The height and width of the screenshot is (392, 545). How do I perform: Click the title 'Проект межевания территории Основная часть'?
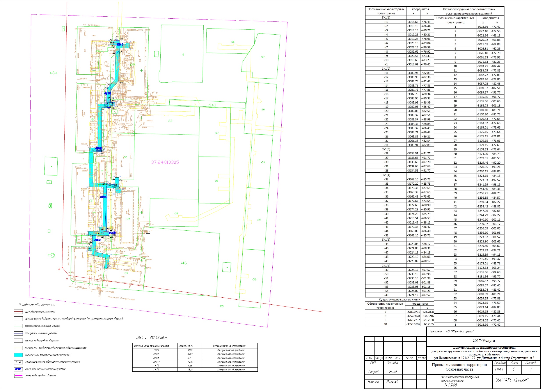(459, 367)
